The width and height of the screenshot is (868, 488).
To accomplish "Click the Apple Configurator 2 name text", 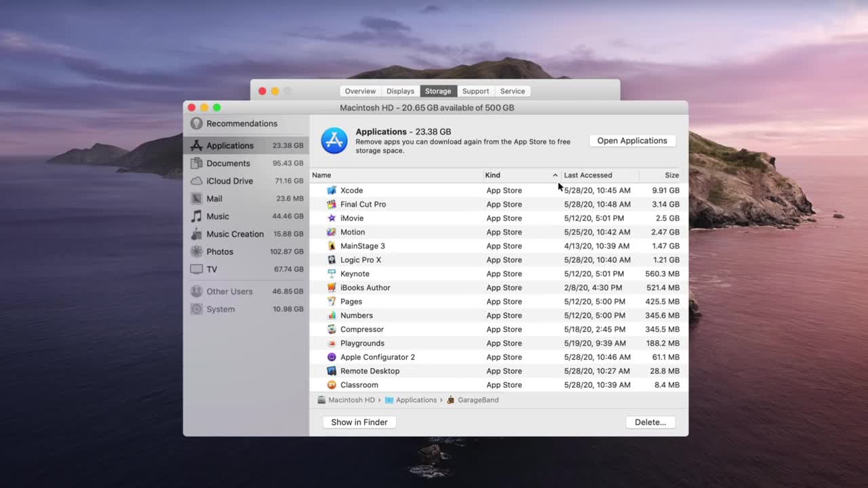I will point(378,357).
